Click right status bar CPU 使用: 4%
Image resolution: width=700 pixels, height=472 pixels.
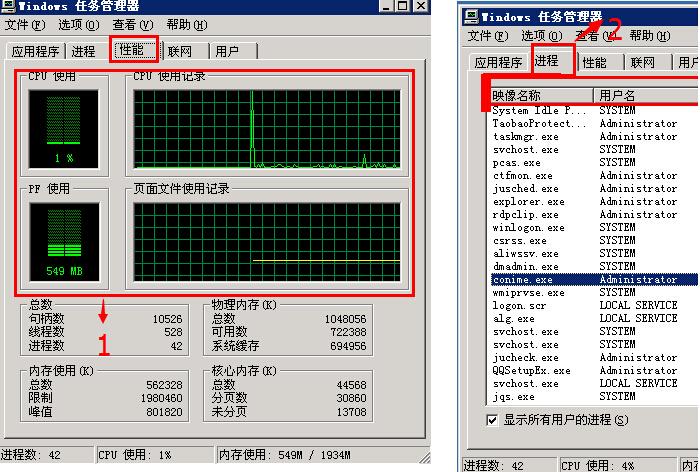[x=617, y=465]
